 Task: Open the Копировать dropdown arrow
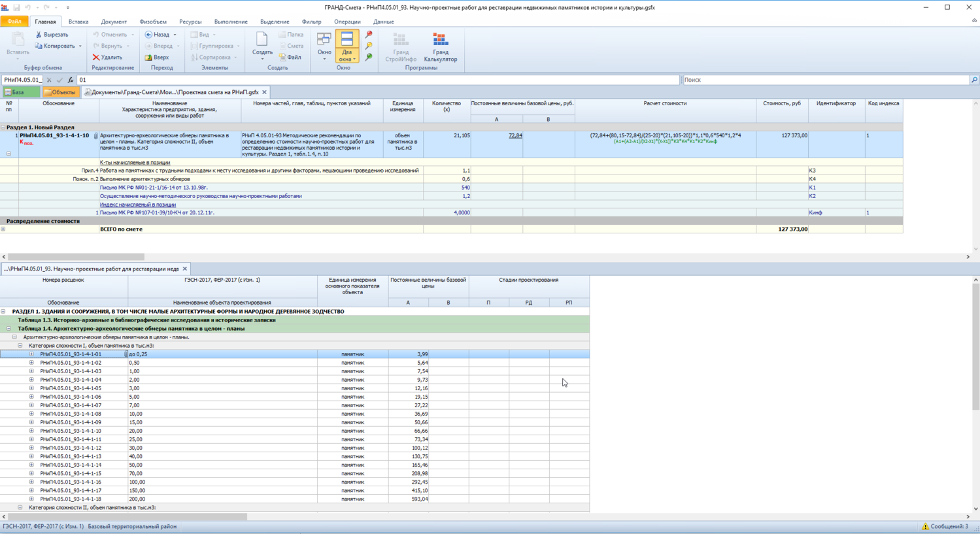(80, 46)
